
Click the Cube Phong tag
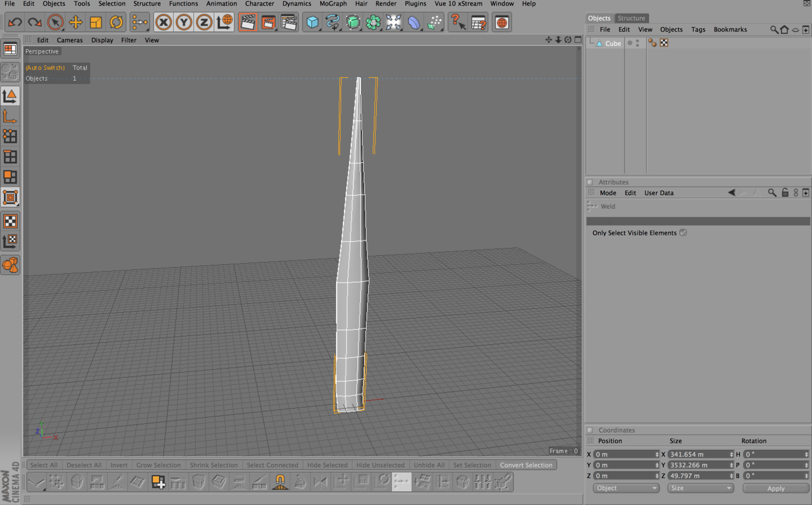[652, 43]
